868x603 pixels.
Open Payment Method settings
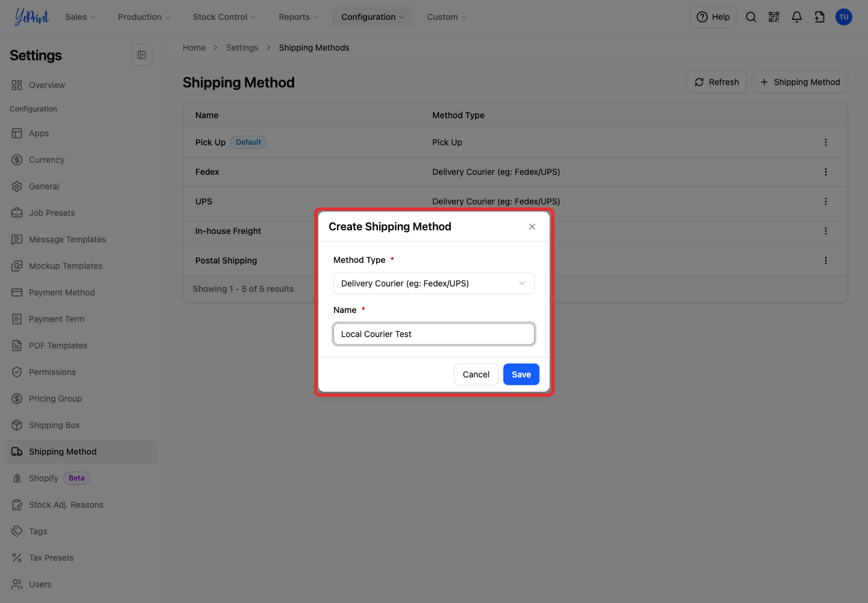(x=81, y=292)
